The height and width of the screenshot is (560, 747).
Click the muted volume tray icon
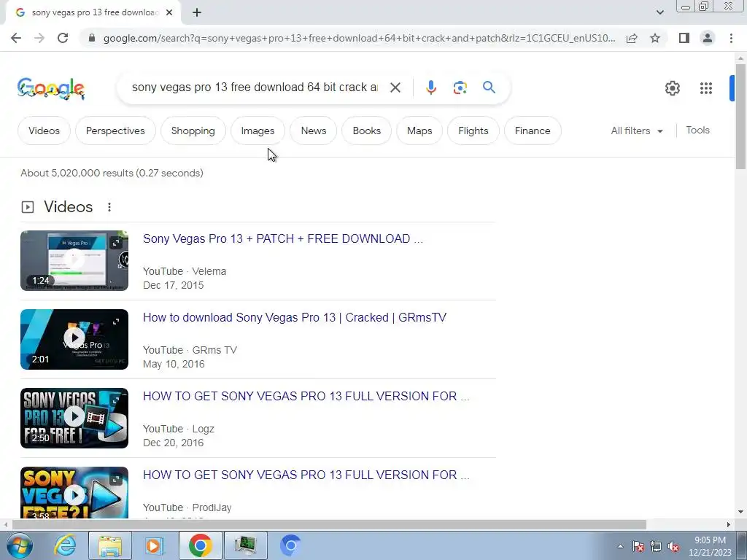click(x=673, y=546)
